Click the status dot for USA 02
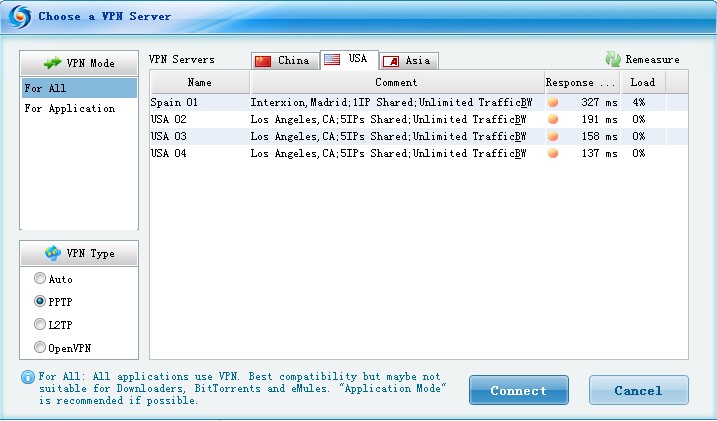Viewport: 717px width, 421px height. pyautogui.click(x=553, y=119)
